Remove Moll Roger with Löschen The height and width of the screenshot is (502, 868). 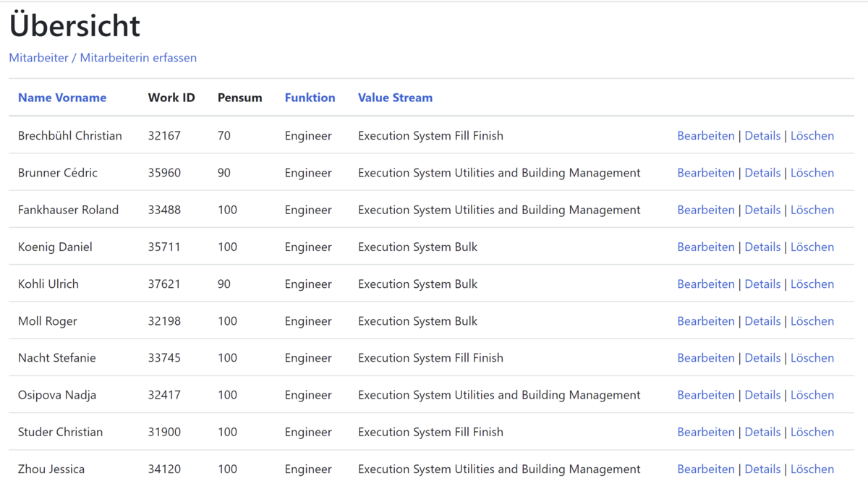[812, 321]
